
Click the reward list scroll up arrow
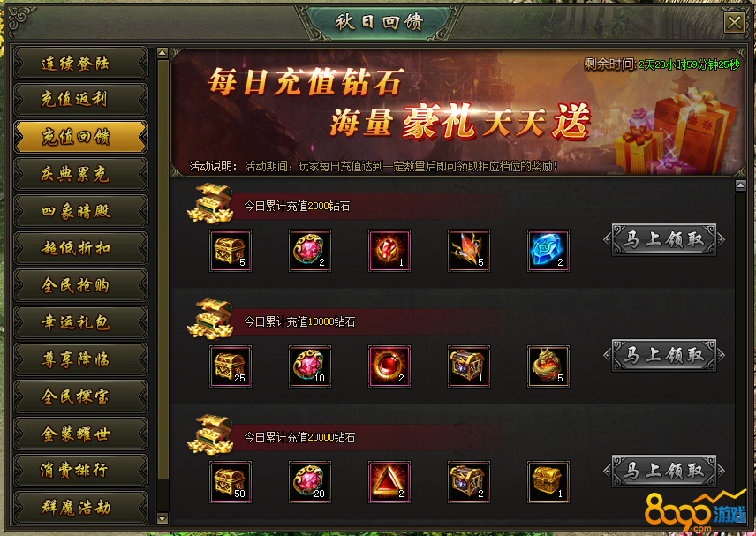(x=741, y=185)
